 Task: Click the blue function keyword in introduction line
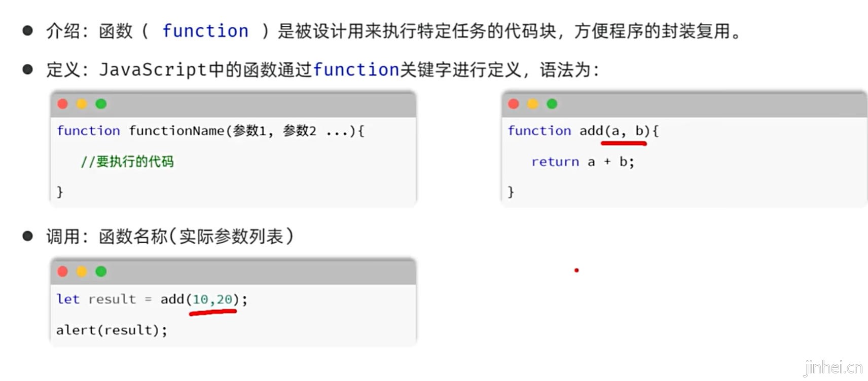point(205,31)
